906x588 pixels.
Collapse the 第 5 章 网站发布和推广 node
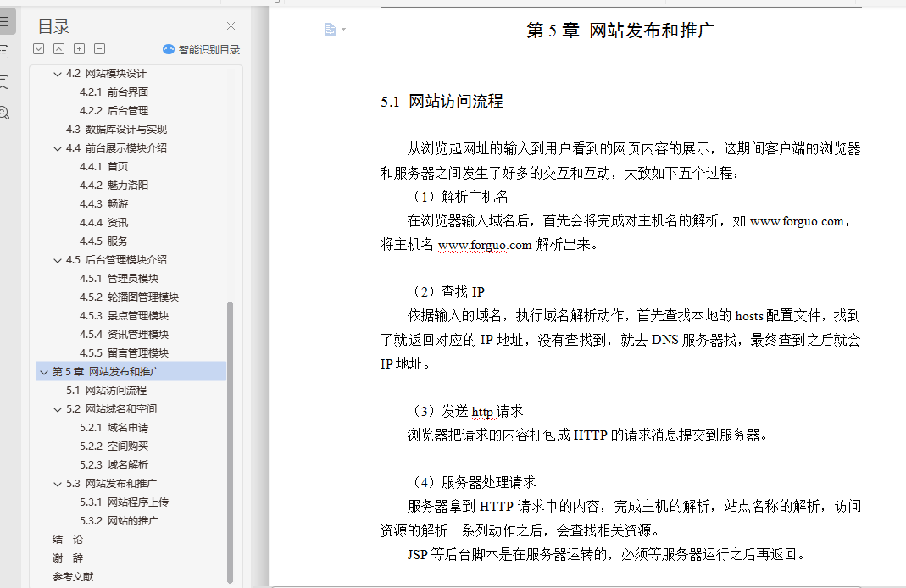pos(44,372)
